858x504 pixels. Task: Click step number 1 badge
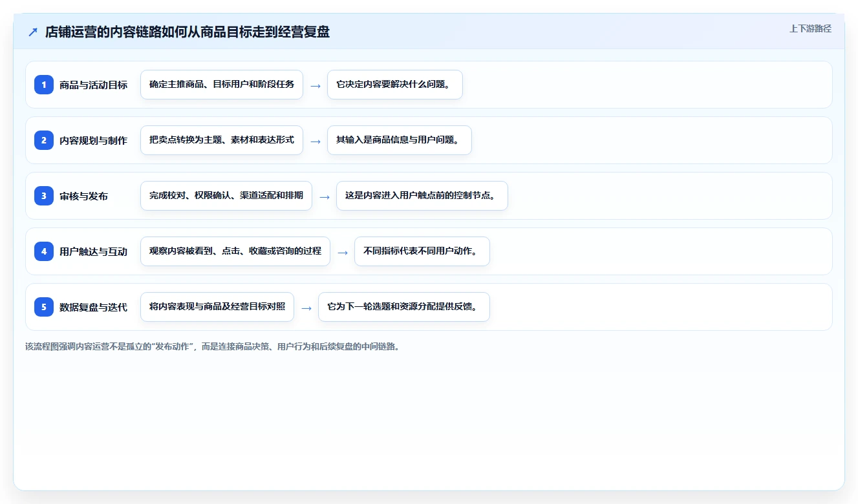pyautogui.click(x=44, y=85)
